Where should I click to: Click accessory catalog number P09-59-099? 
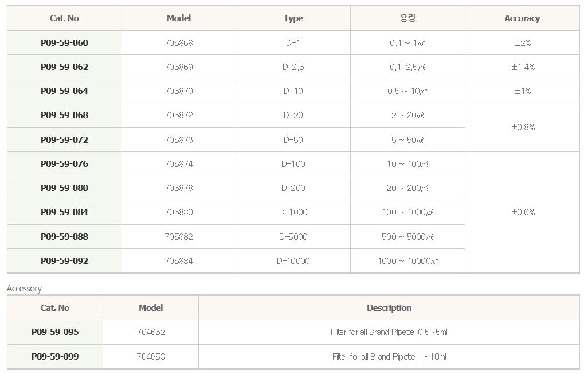pyautogui.click(x=55, y=357)
